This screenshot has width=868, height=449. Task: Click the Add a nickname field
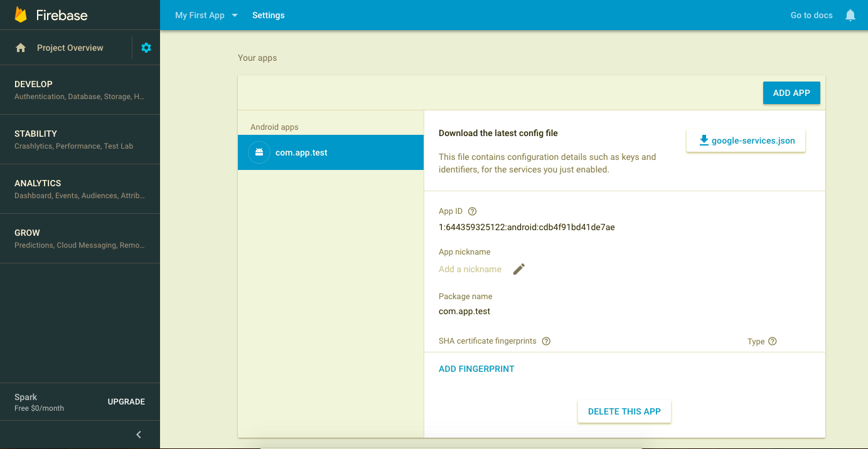(470, 269)
